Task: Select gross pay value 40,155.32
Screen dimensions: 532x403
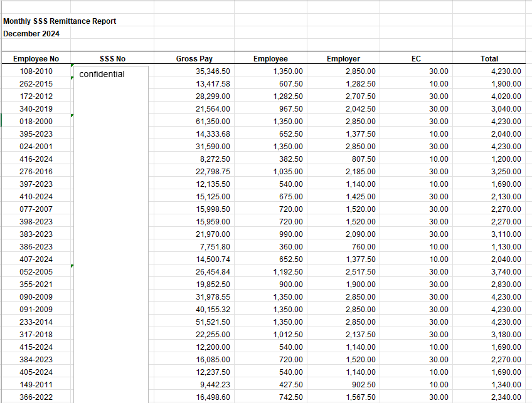Action: (213, 310)
